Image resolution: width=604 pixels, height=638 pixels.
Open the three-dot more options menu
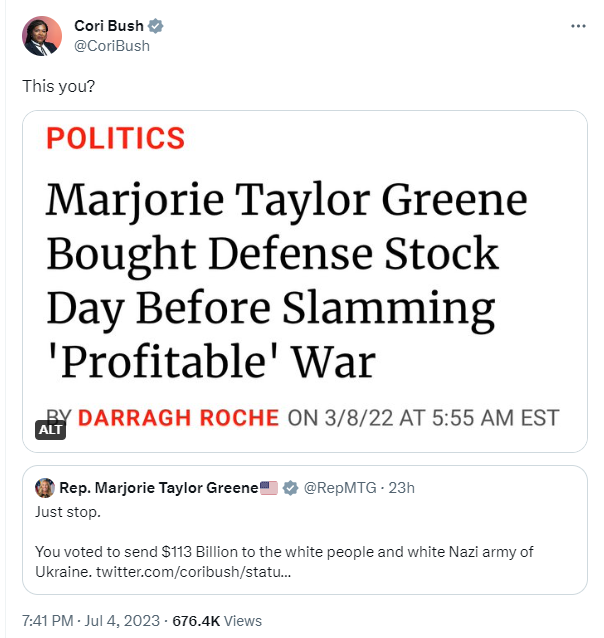(577, 26)
